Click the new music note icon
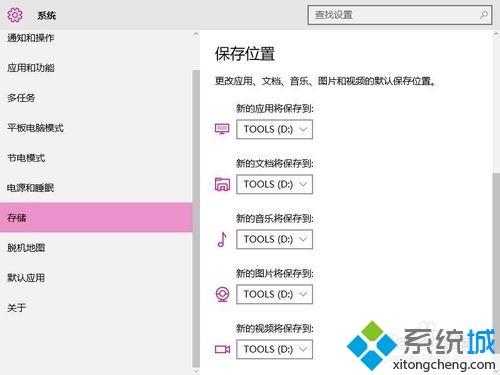Image resolution: width=500 pixels, height=375 pixels. click(222, 239)
